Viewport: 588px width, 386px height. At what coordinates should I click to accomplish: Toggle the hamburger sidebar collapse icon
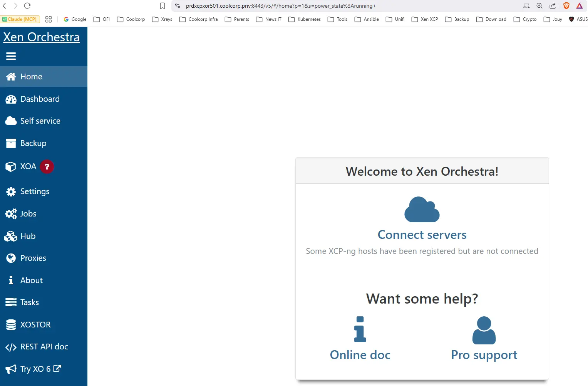(11, 56)
